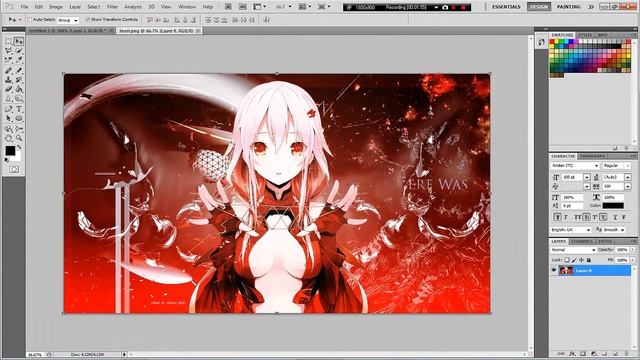
Task: Toggle Quick Mask mode
Action: [14, 169]
